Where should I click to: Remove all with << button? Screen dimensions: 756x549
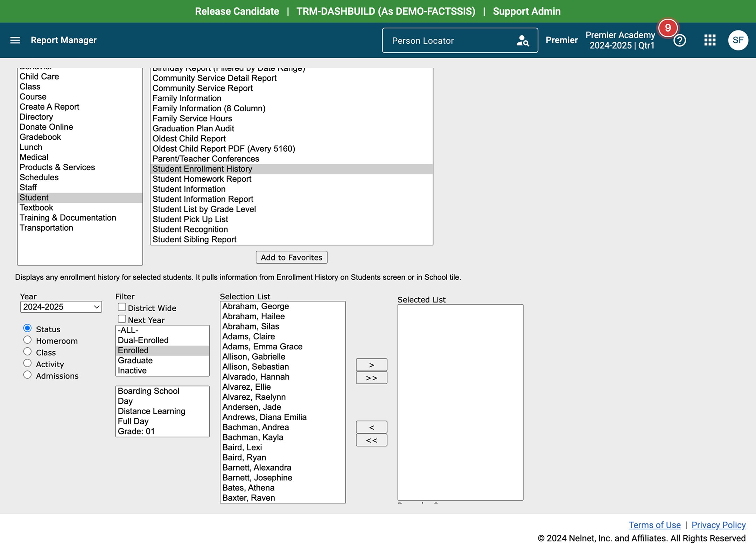point(371,440)
